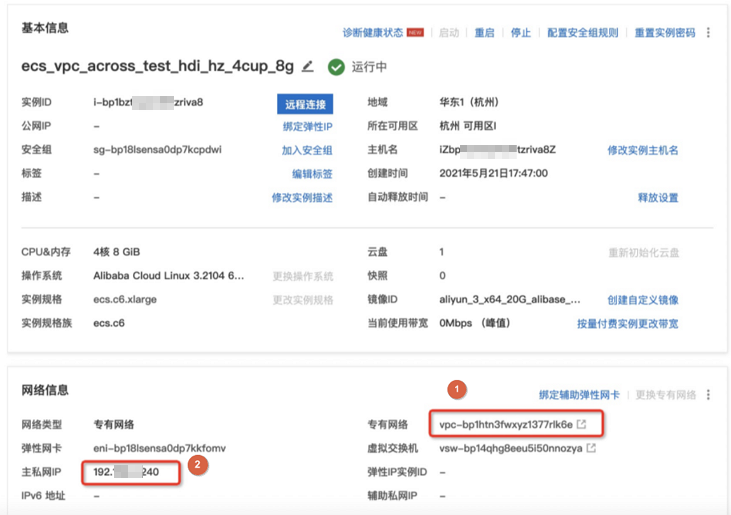Click the greyed 更换专有网络 link
Image resolution: width=731 pixels, height=515 pixels.
(x=665, y=395)
